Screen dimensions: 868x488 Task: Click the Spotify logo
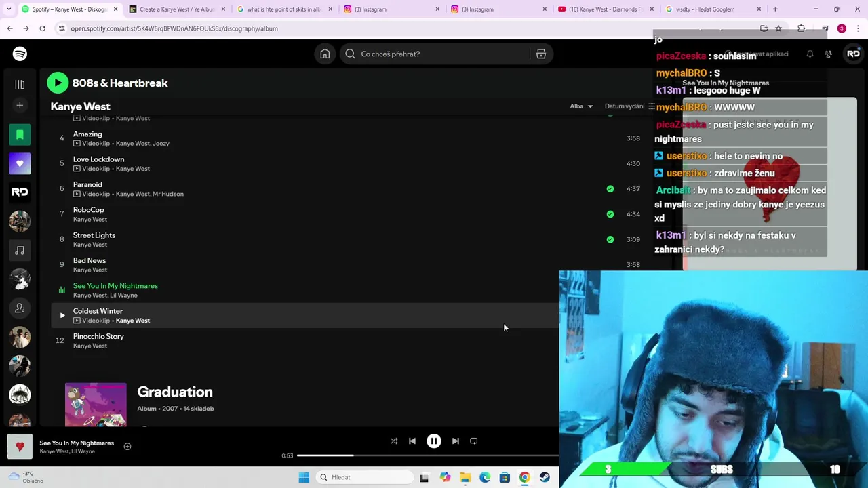[20, 54]
